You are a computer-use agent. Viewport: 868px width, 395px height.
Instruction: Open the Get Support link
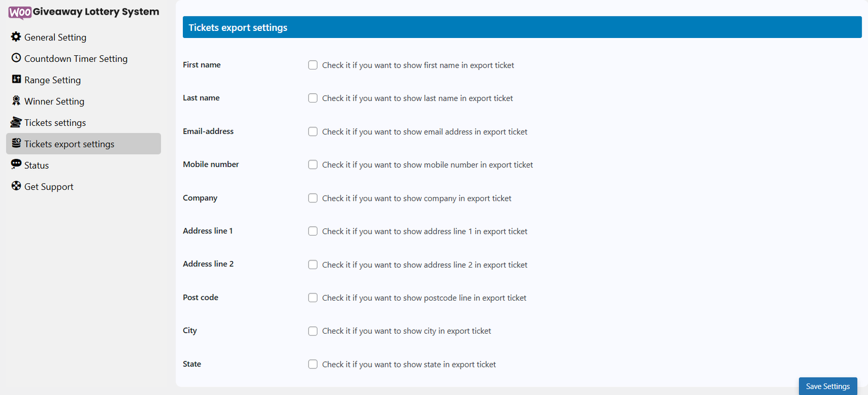49,187
